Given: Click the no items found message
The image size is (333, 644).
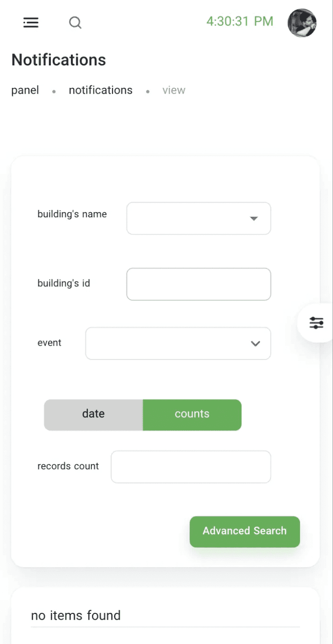Looking at the screenshot, I should 76,616.
